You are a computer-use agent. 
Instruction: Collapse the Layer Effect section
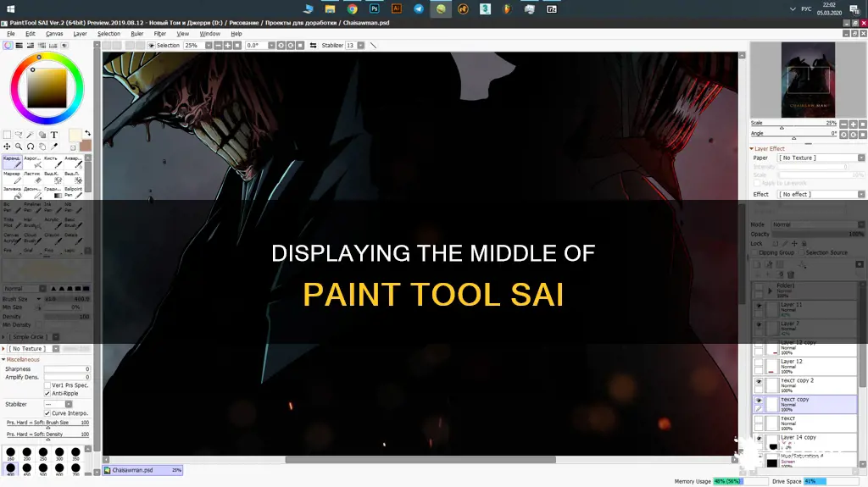[x=752, y=148]
